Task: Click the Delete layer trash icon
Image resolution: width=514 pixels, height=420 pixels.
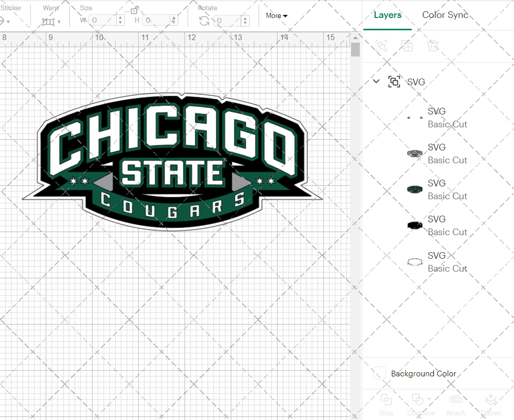Action: pos(433,46)
